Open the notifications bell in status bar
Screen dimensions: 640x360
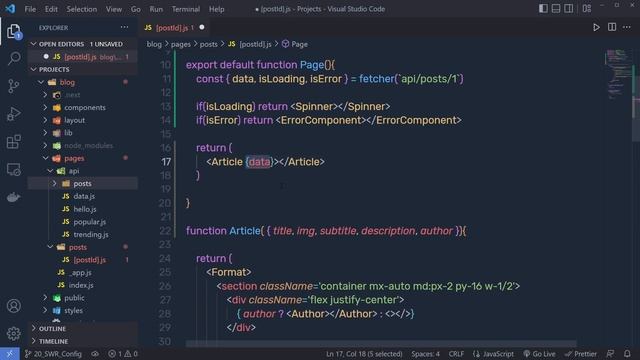click(627, 354)
